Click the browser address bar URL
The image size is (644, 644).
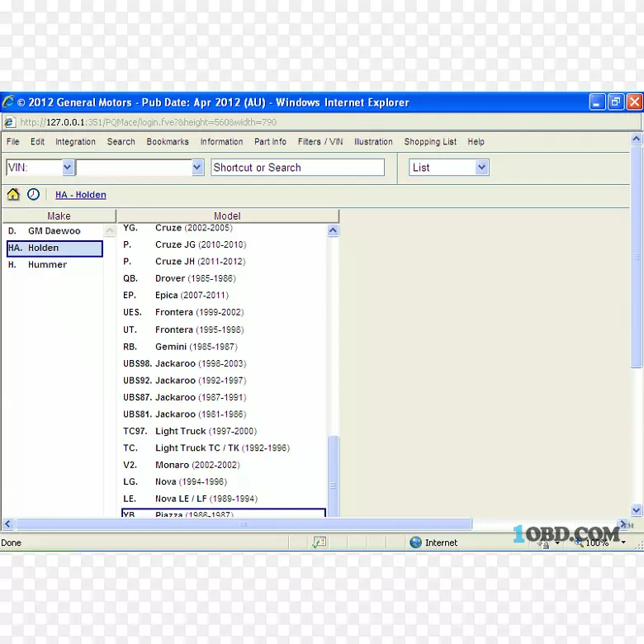149,122
